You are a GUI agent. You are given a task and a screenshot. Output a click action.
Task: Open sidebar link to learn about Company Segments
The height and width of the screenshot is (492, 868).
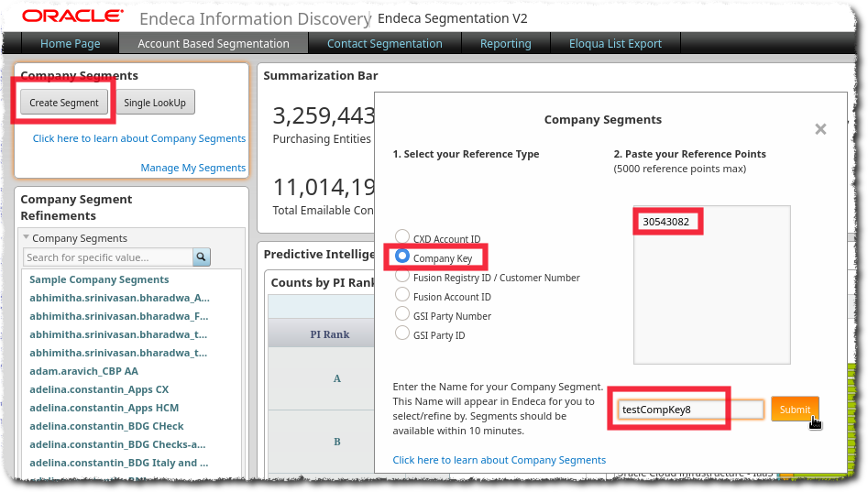pyautogui.click(x=139, y=138)
